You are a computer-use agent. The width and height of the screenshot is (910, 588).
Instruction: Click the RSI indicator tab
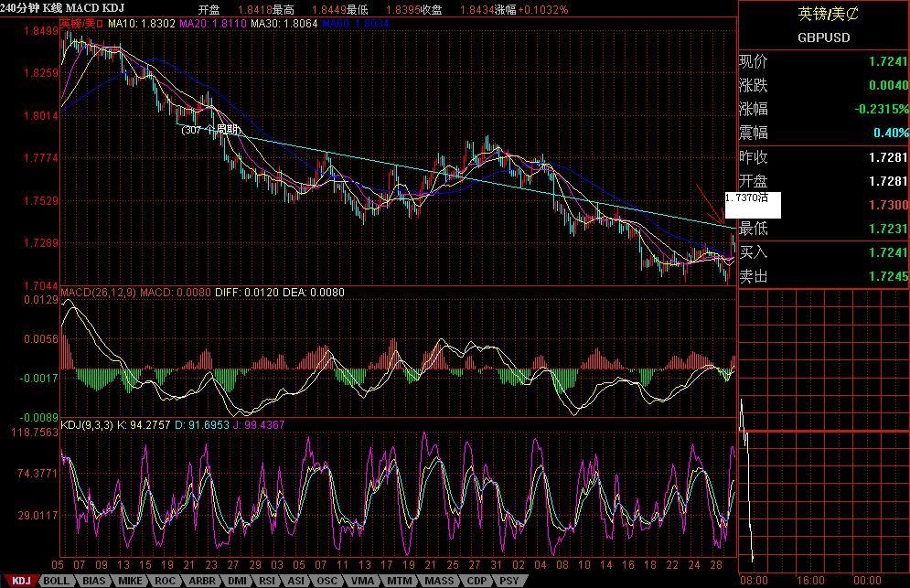pos(266,581)
